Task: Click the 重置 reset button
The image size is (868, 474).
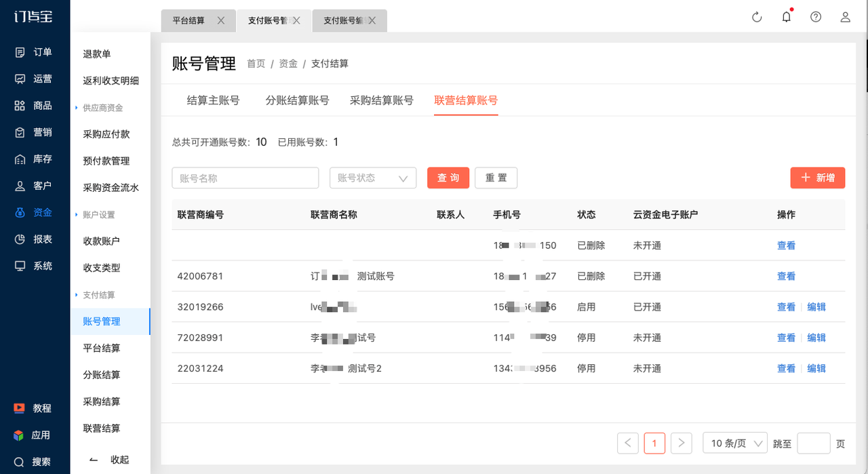Action: coord(496,178)
